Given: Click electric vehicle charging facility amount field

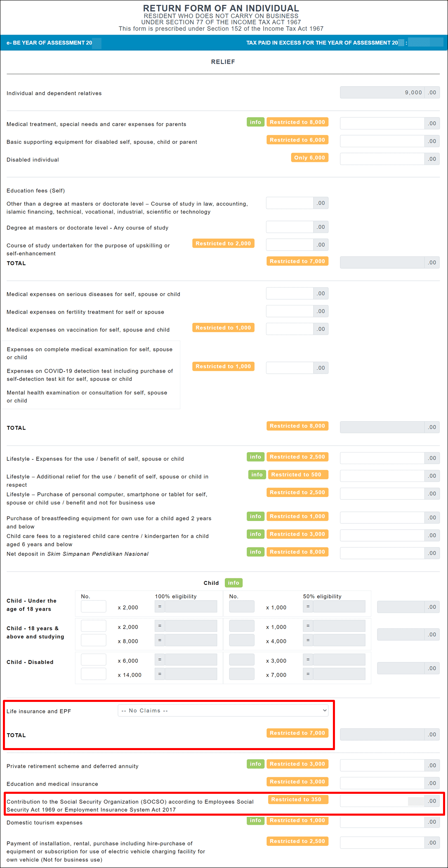Looking at the screenshot, I should 382,842.
